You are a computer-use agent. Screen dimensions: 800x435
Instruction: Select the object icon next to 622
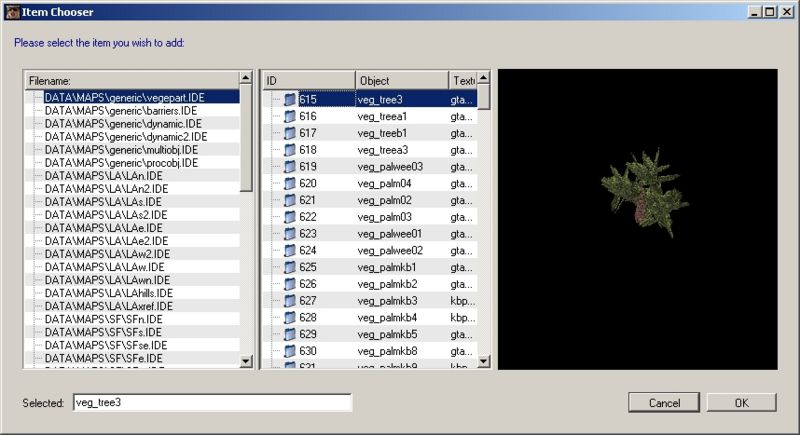click(290, 217)
